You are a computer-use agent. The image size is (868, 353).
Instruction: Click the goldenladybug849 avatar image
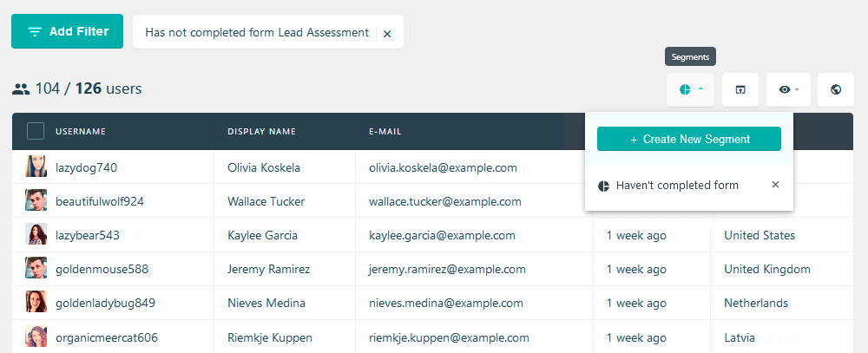36,303
